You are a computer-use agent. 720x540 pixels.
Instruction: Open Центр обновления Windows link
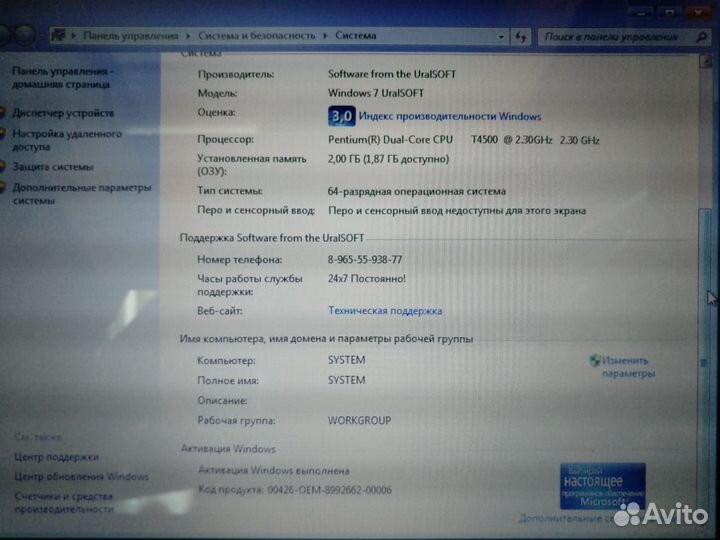[x=81, y=477]
